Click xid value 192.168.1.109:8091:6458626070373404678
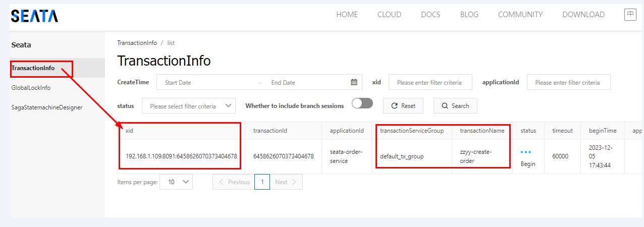This screenshot has height=227, width=644. coord(181,156)
